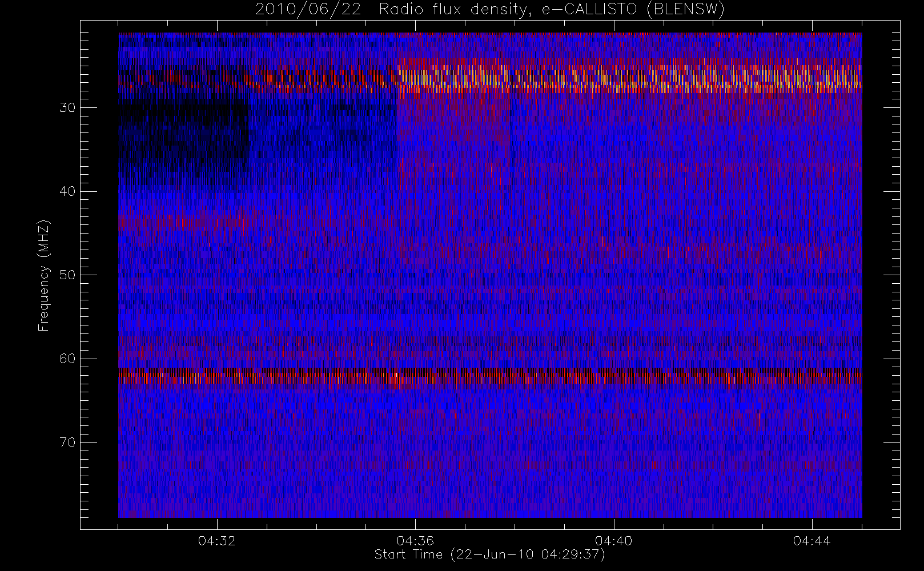Click the 60 MHz frequency tick label
Viewport: 924px width, 571px height.
[67, 359]
